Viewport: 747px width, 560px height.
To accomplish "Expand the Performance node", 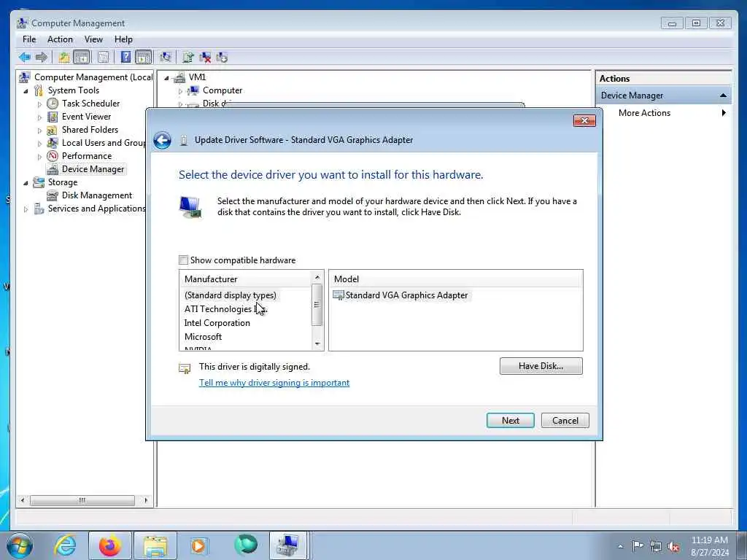I will click(x=39, y=156).
